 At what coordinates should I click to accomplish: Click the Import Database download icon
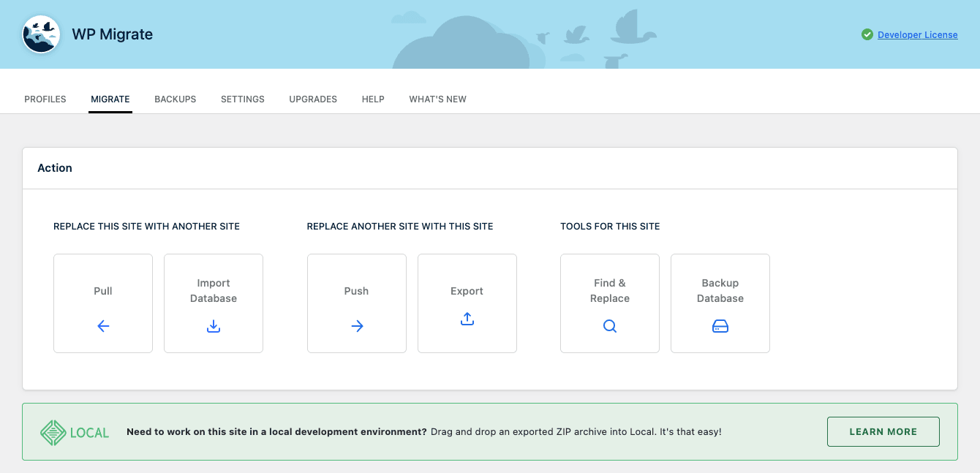click(214, 326)
